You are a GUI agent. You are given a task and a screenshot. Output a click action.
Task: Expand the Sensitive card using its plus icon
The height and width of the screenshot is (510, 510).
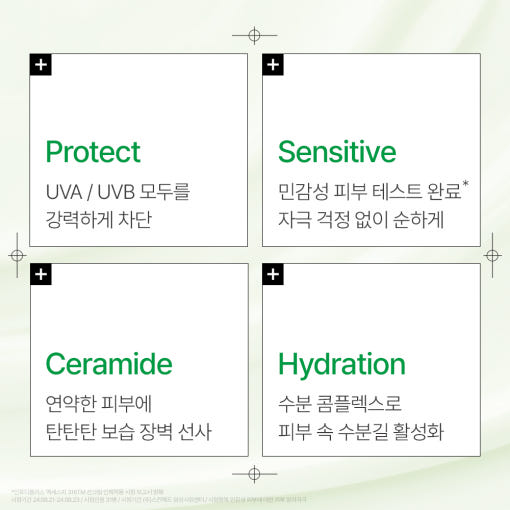click(x=273, y=65)
